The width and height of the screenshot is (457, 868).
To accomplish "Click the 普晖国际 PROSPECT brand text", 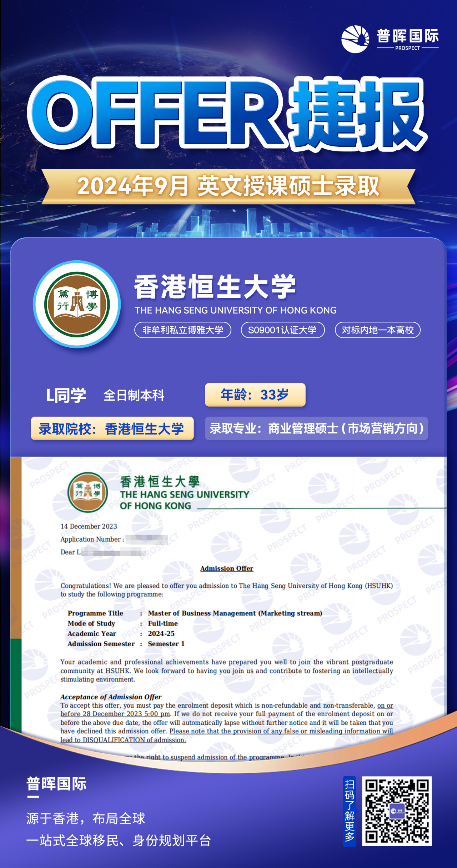I will [x=408, y=40].
